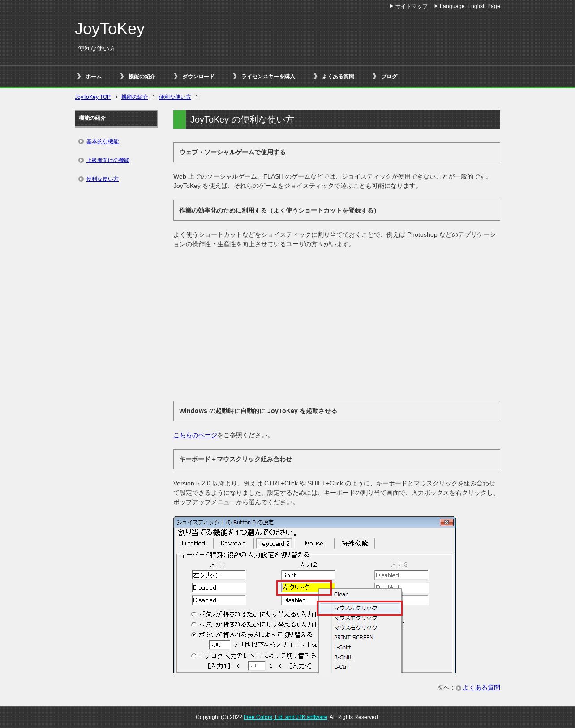Click the Windows の起動時に自動的に heading

pos(337,411)
